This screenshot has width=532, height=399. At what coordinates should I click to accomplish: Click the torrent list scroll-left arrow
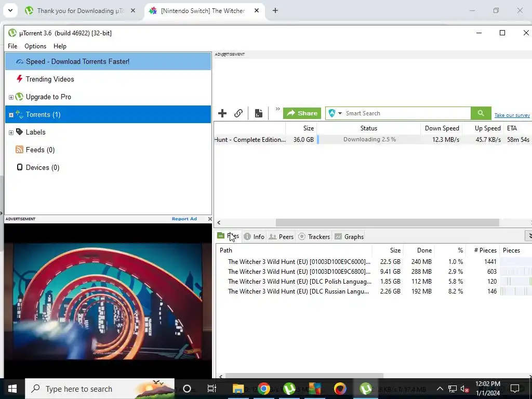click(x=219, y=222)
